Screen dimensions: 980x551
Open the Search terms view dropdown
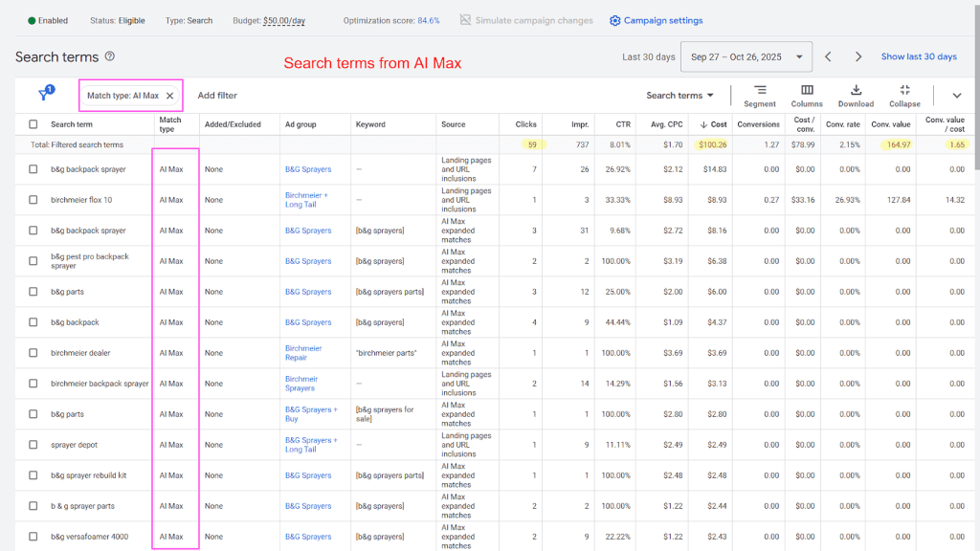(x=679, y=96)
